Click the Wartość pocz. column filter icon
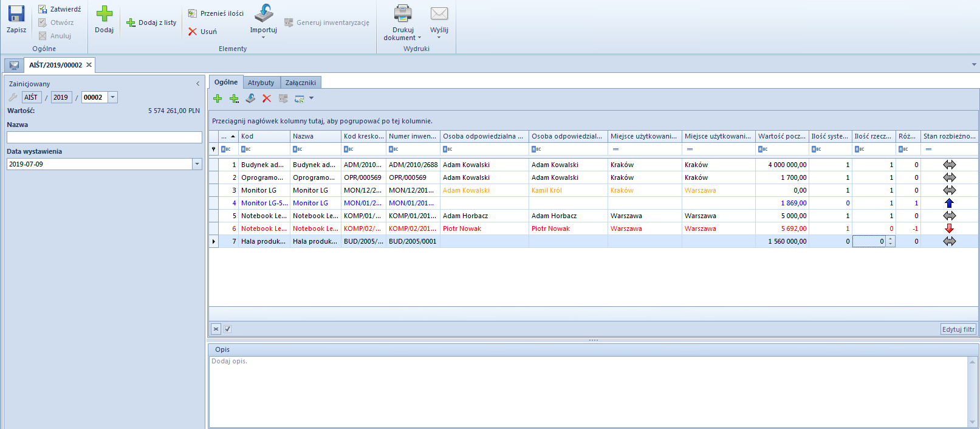This screenshot has height=429, width=980. click(762, 149)
